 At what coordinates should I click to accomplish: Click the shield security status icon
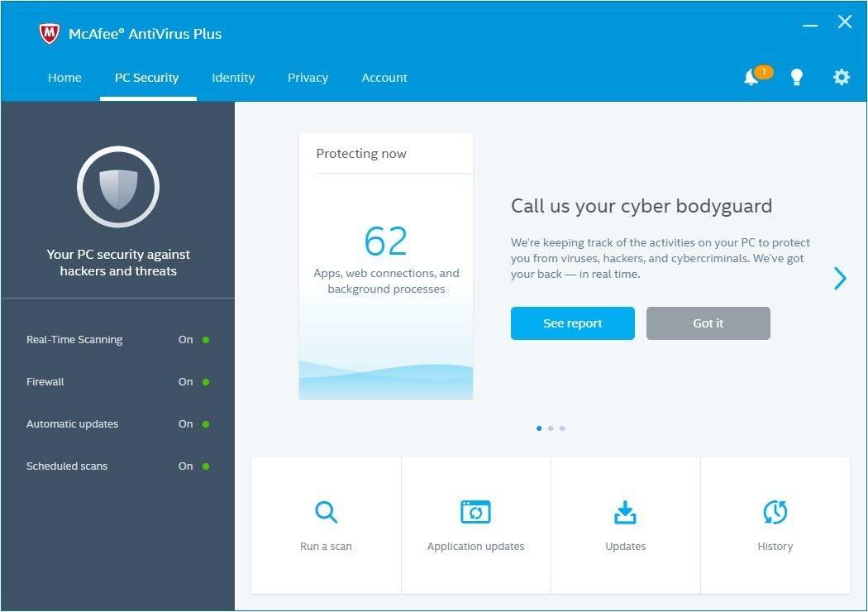coord(118,187)
